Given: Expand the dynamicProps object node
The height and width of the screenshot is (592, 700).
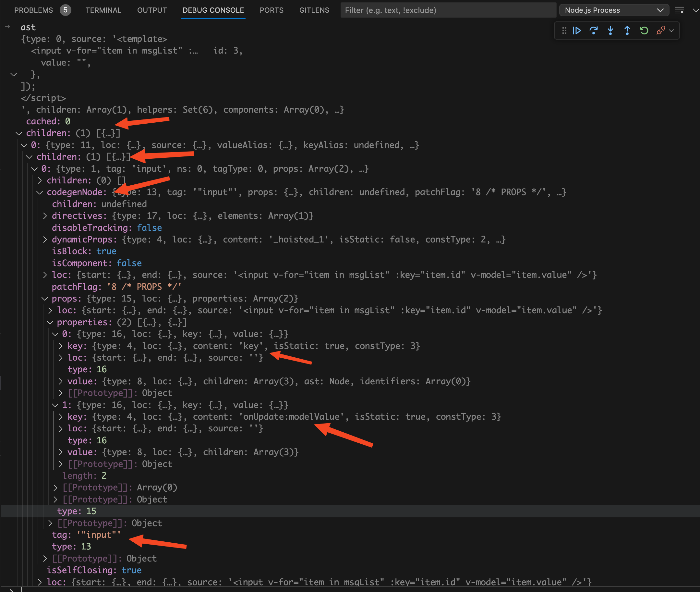Looking at the screenshot, I should pyautogui.click(x=45, y=240).
